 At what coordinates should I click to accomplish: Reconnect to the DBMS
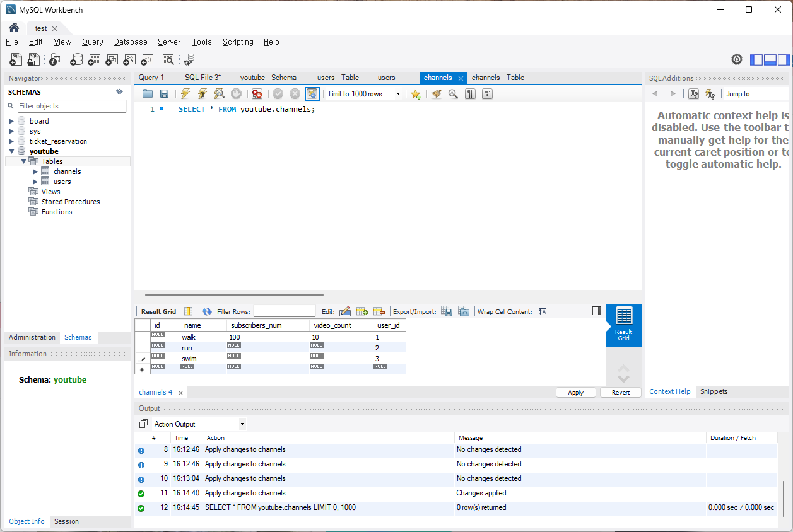[x=189, y=59]
